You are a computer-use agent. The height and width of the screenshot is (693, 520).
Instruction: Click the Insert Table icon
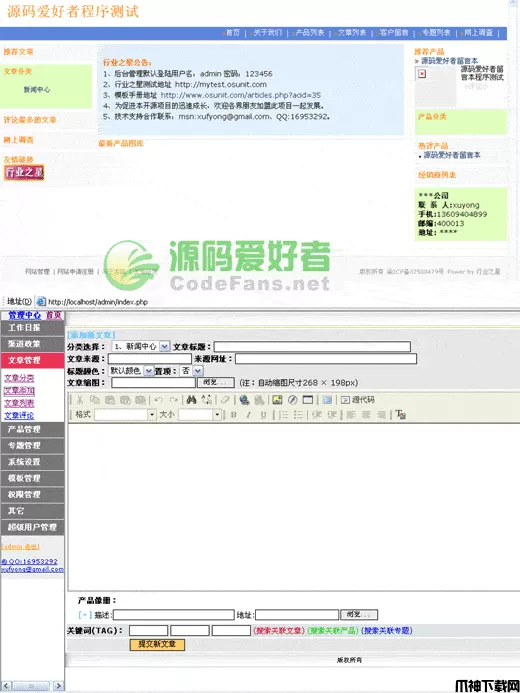click(308, 400)
